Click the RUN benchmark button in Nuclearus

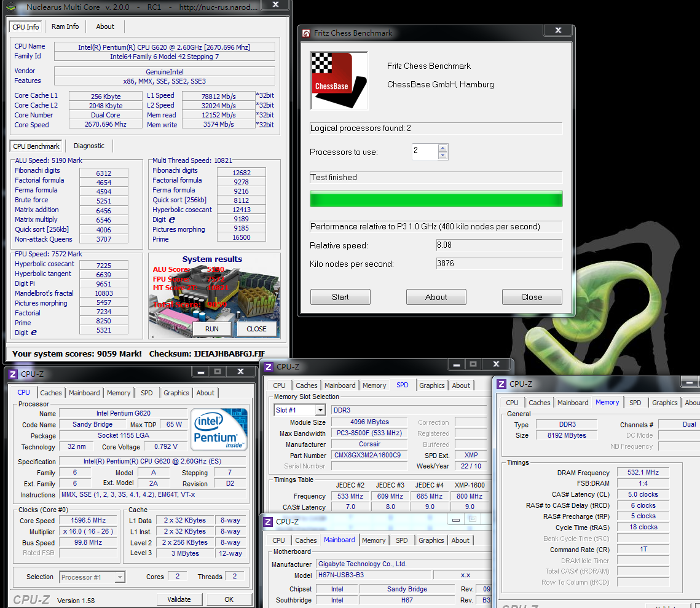click(212, 329)
